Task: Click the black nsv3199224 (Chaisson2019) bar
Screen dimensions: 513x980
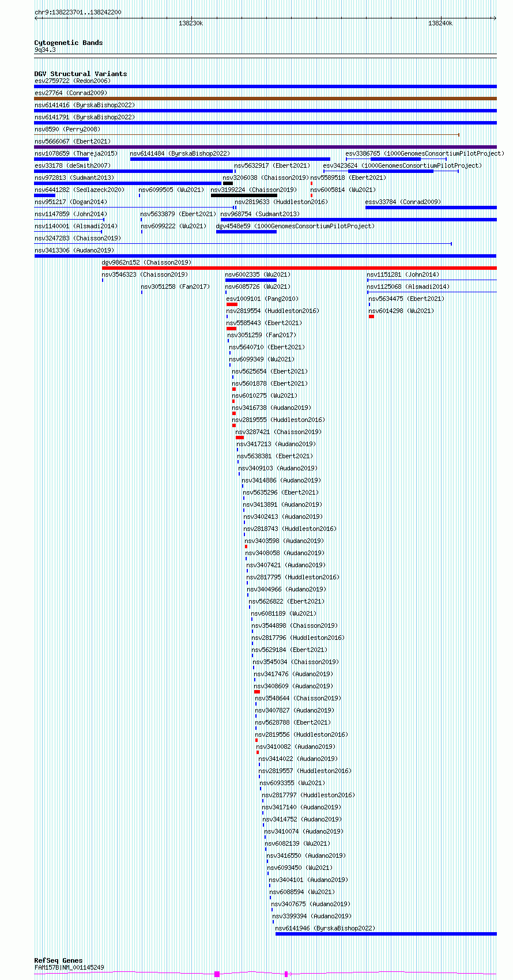Action: coord(244,195)
